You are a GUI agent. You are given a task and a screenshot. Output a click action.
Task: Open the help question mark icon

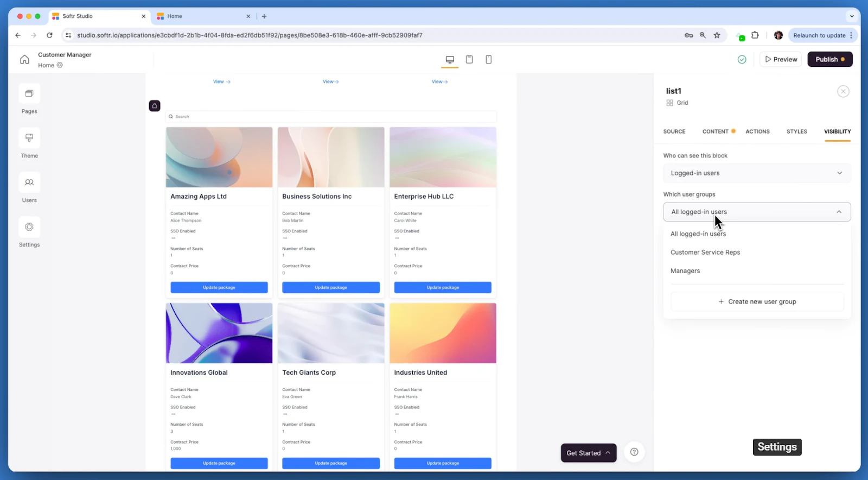pos(634,452)
